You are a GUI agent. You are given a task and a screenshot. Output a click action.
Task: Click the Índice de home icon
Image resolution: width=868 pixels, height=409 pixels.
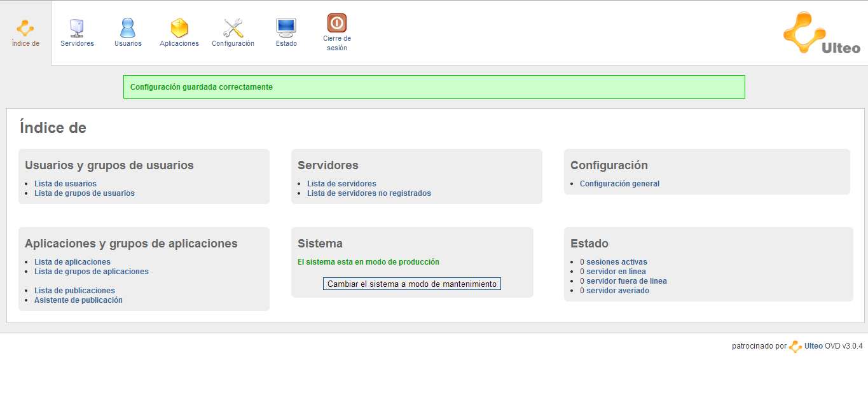click(25, 29)
